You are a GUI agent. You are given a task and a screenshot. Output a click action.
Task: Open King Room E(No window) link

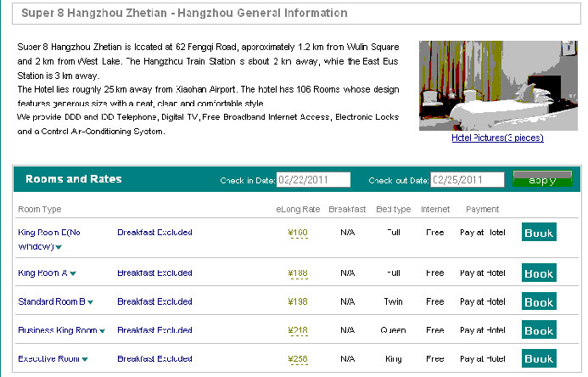[x=49, y=239]
